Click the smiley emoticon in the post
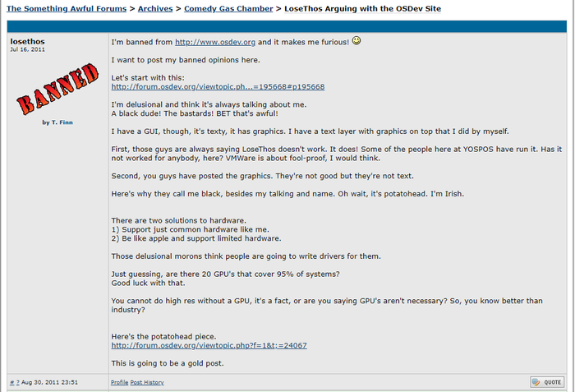The width and height of the screenshot is (575, 392). pos(356,40)
